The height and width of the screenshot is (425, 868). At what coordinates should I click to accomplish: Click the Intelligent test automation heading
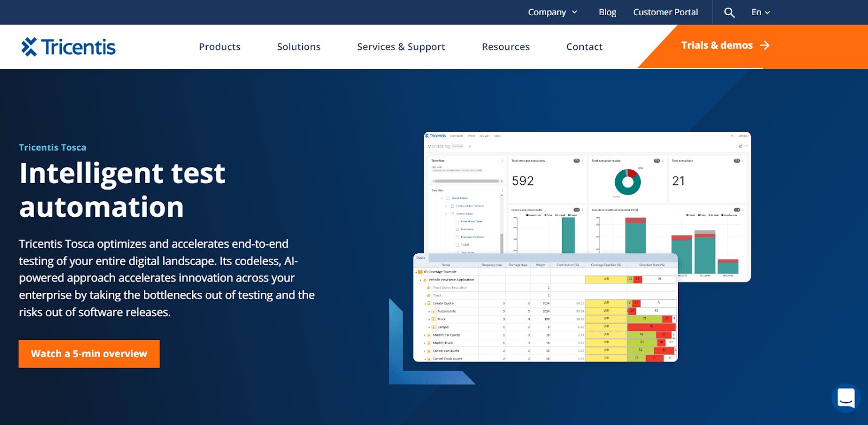(x=122, y=190)
